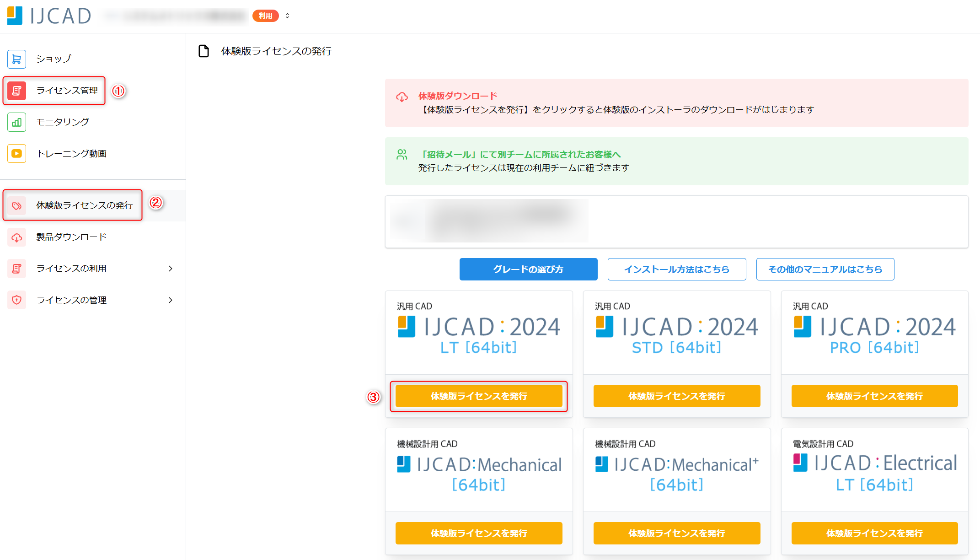The height and width of the screenshot is (560, 980).
Task: Click the users icon in green notice
Action: (402, 155)
